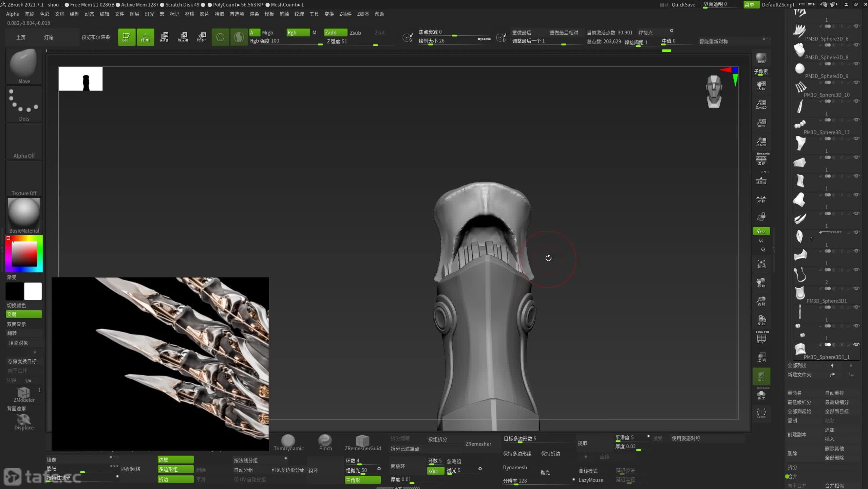Open the 帮助 help menu

coord(379,14)
